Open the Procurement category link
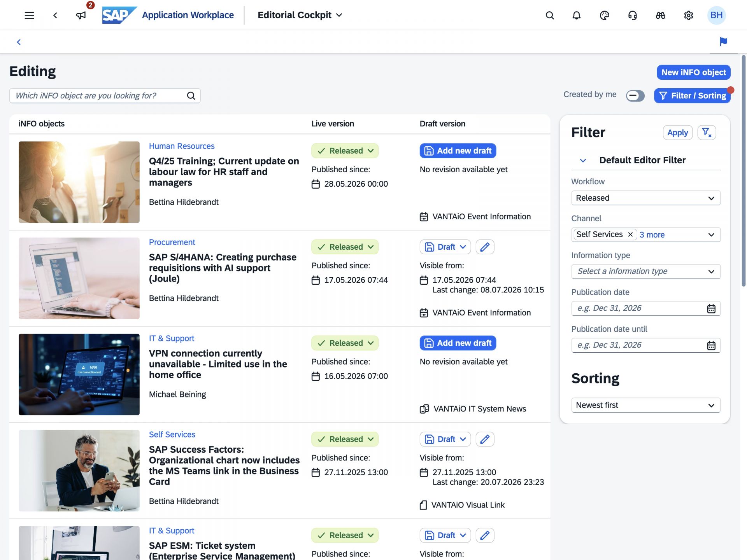The width and height of the screenshot is (747, 560). 172,242
